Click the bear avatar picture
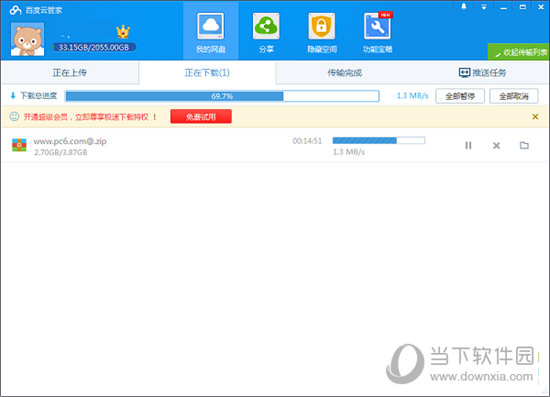This screenshot has height=397, width=550. [28, 39]
